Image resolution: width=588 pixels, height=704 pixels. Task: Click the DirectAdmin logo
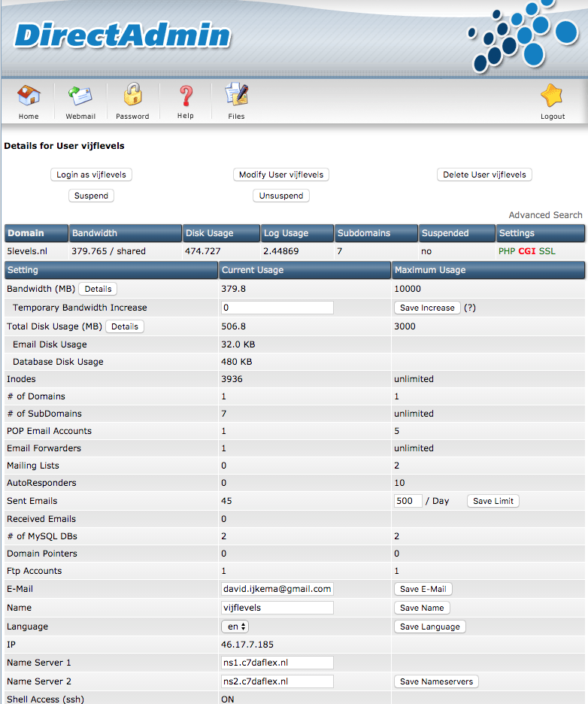click(123, 35)
